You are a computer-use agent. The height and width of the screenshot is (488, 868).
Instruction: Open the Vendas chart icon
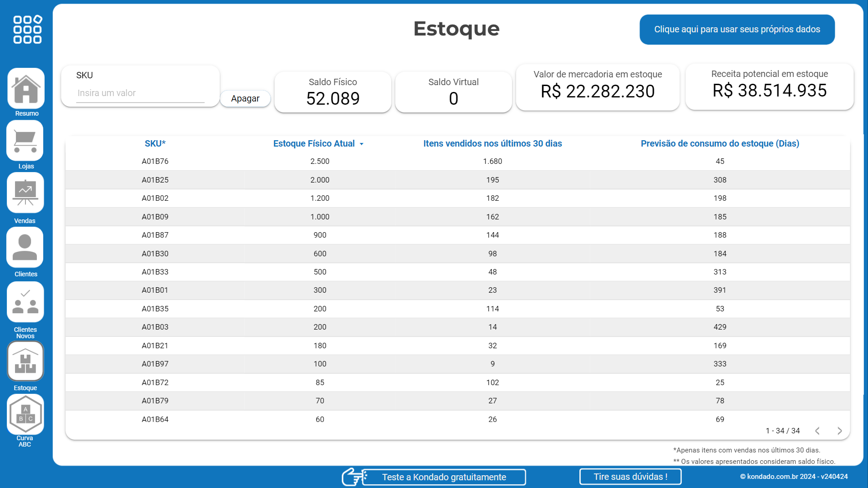(x=25, y=193)
